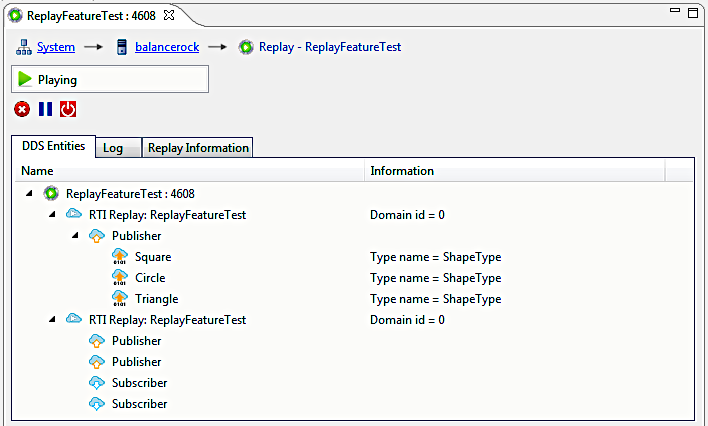Click the Square data writer icon
Viewport: 708px width, 426px height.
120,256
